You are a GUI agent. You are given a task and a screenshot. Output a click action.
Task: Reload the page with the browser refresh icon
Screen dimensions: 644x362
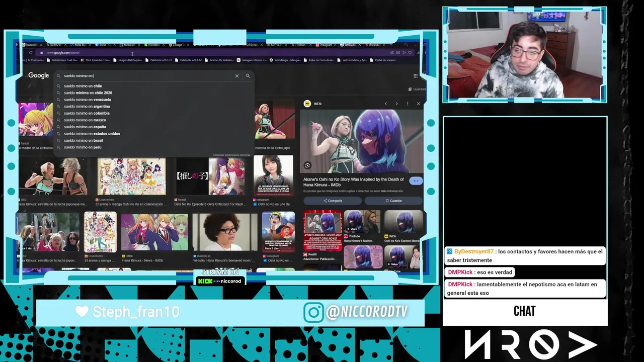coord(31,53)
